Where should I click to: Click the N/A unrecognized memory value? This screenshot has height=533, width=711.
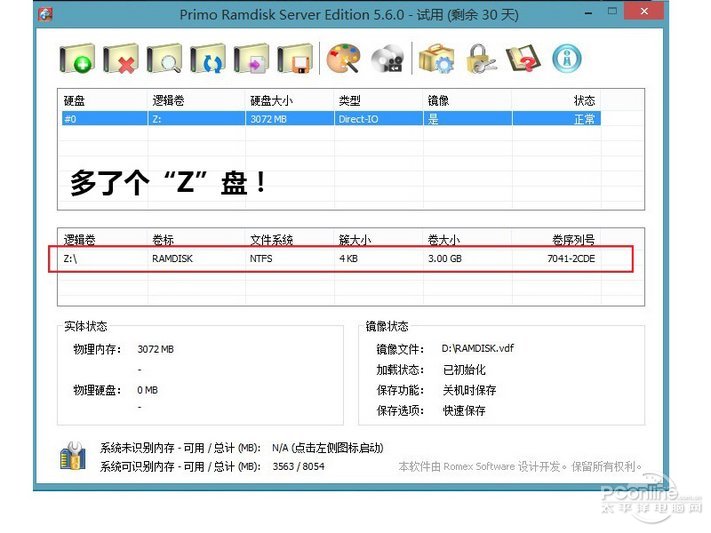point(327,448)
